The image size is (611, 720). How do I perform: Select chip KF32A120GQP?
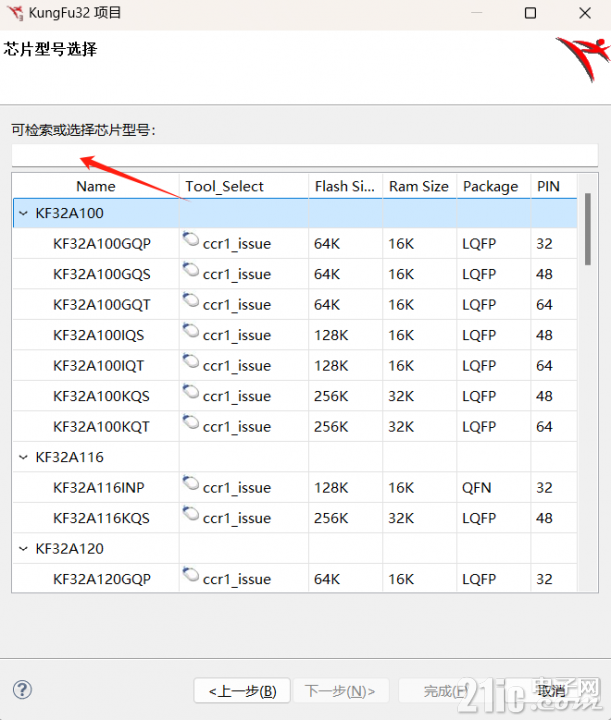102,579
